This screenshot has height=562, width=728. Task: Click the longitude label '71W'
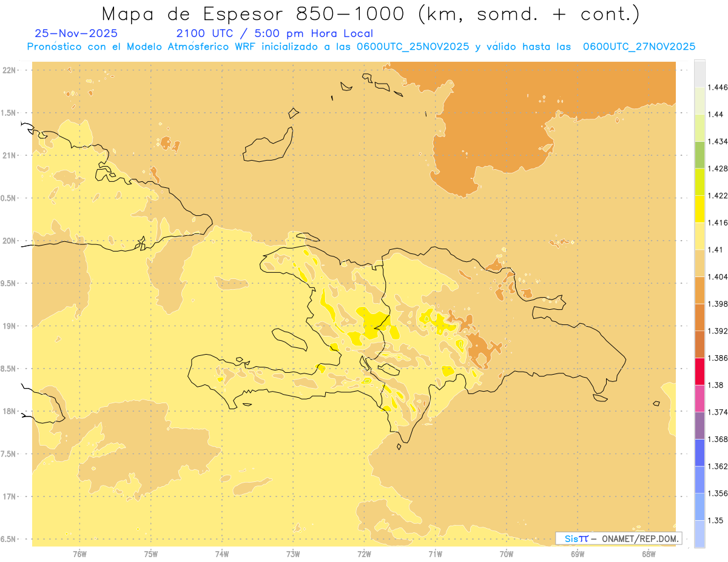tap(435, 554)
